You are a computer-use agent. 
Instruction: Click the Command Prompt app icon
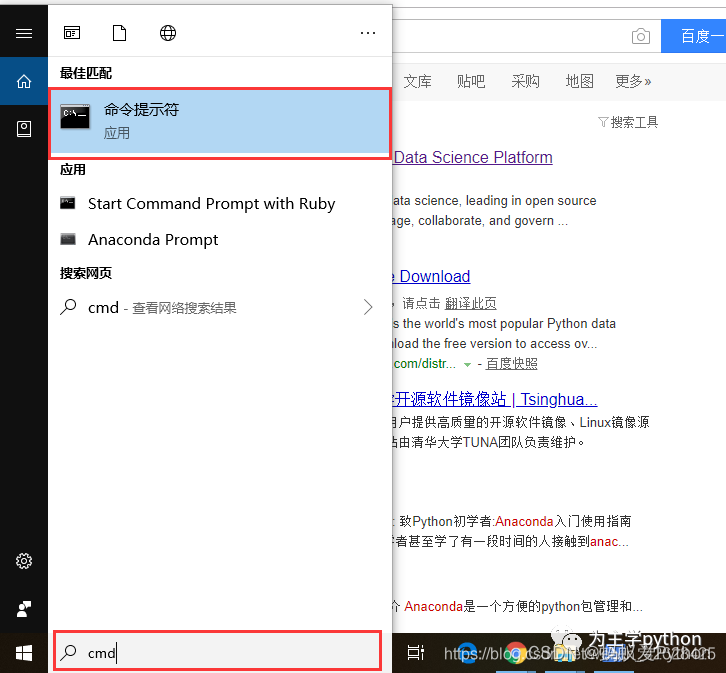pyautogui.click(x=75, y=117)
